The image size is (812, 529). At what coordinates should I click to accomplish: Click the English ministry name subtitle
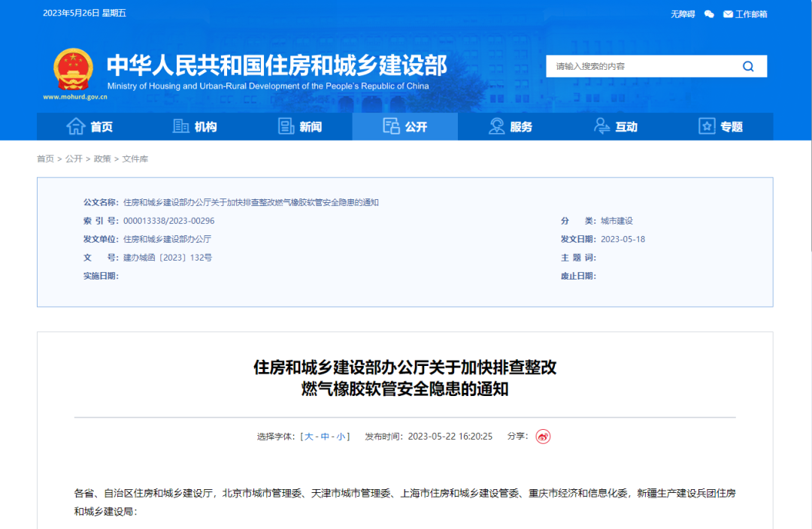coord(268,86)
